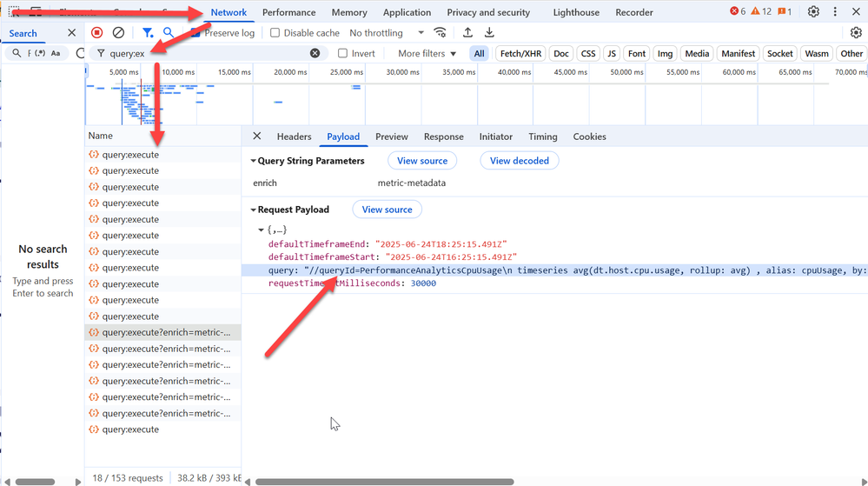The width and height of the screenshot is (868, 486).
Task: Toggle the Invert filter checkbox
Action: (342, 54)
